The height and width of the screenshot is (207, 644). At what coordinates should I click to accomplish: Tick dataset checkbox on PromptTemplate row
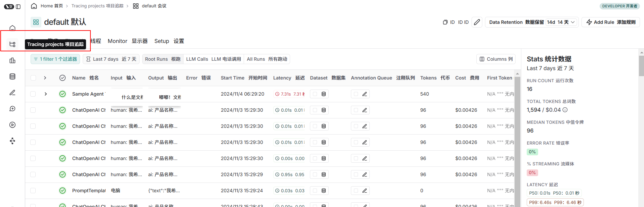pos(315,191)
